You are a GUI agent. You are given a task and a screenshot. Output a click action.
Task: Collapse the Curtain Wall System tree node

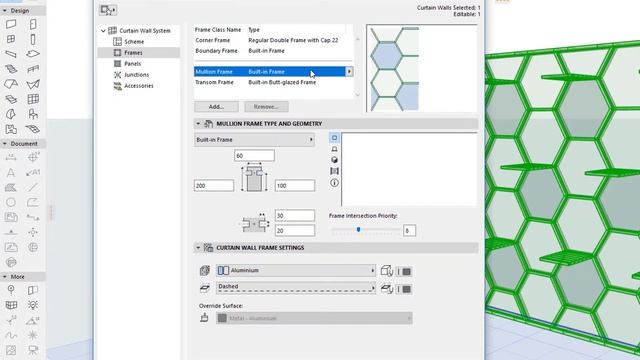coord(103,31)
